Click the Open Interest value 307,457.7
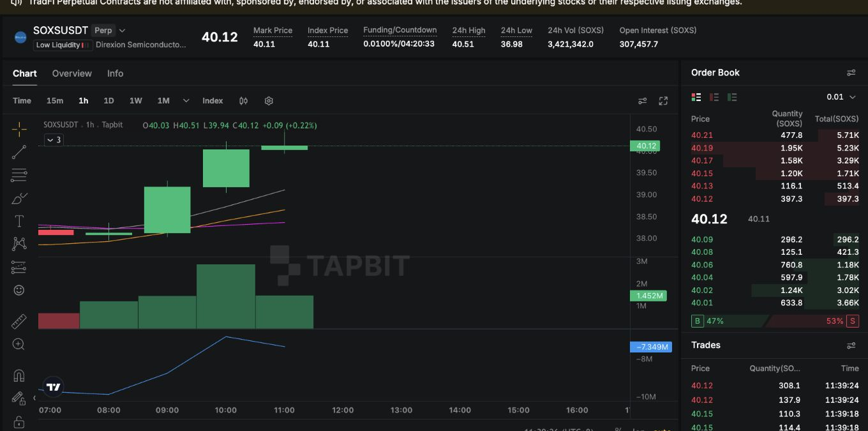This screenshot has height=431, width=868. click(639, 44)
